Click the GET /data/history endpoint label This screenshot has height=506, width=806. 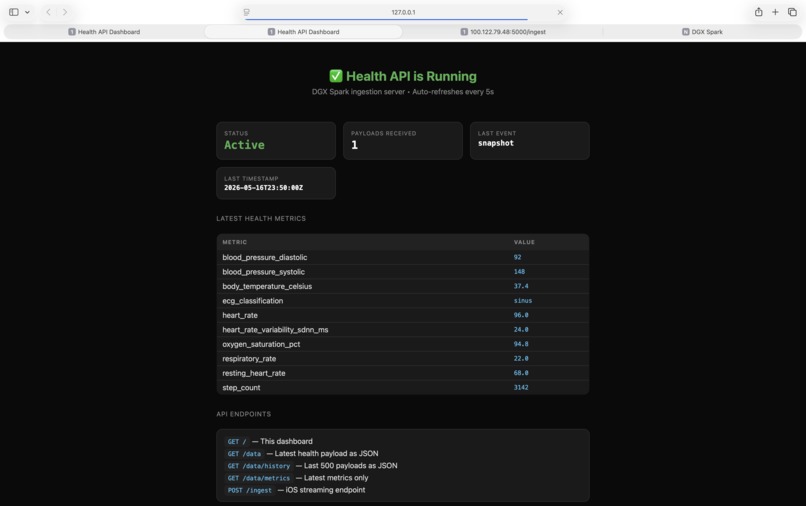coord(259,466)
